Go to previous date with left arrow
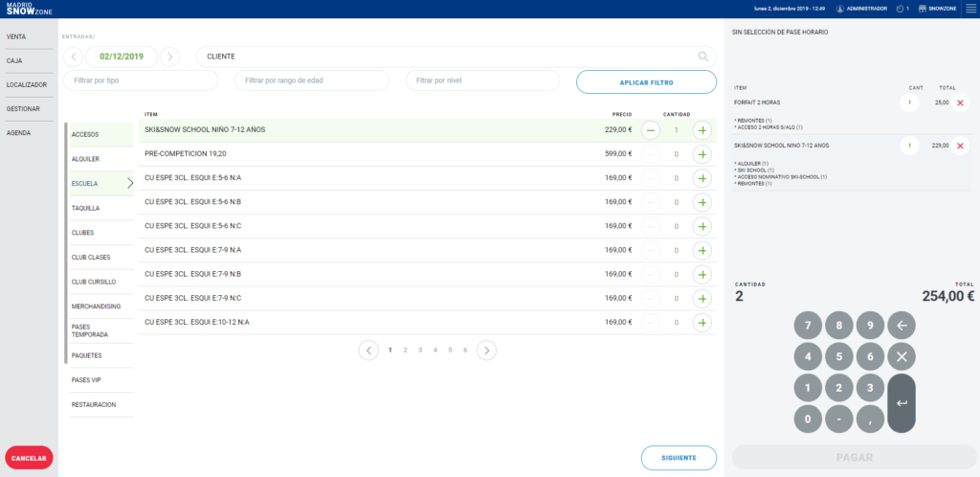The image size is (980, 477). click(x=74, y=57)
